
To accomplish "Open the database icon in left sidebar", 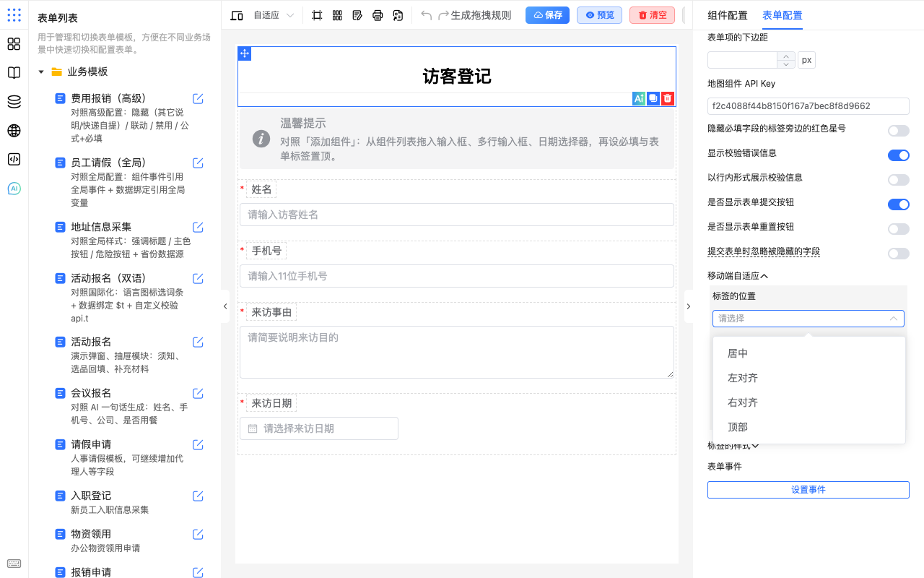I will pos(14,102).
